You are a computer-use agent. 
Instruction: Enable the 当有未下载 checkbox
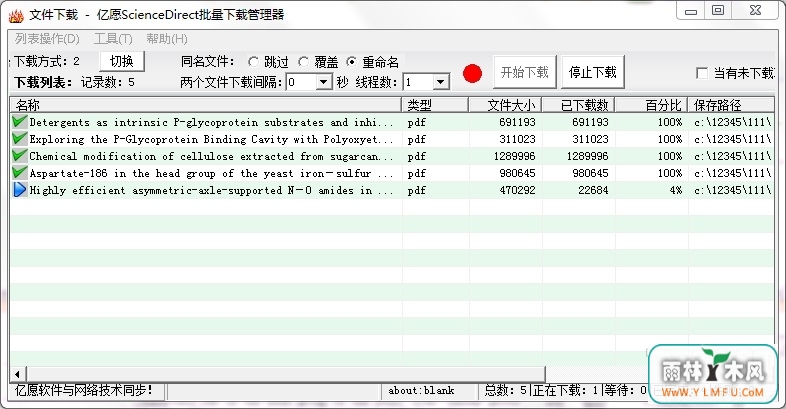[702, 73]
